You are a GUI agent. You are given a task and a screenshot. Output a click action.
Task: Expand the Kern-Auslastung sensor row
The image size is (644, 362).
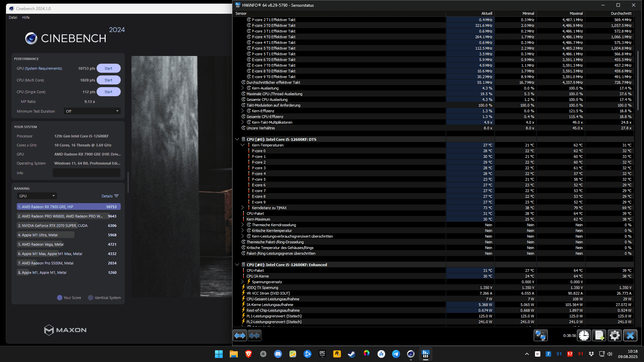[x=243, y=88]
